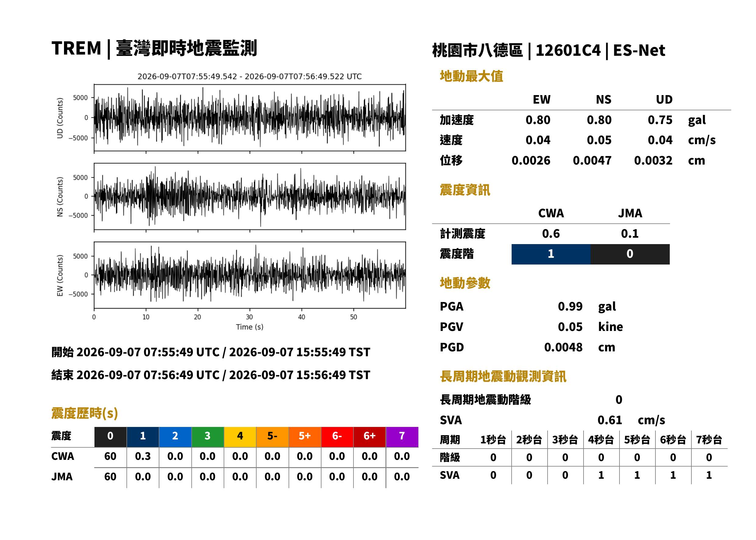Click the CWA 震度階 box showing 1
The width and height of the screenshot is (756, 540).
551,254
